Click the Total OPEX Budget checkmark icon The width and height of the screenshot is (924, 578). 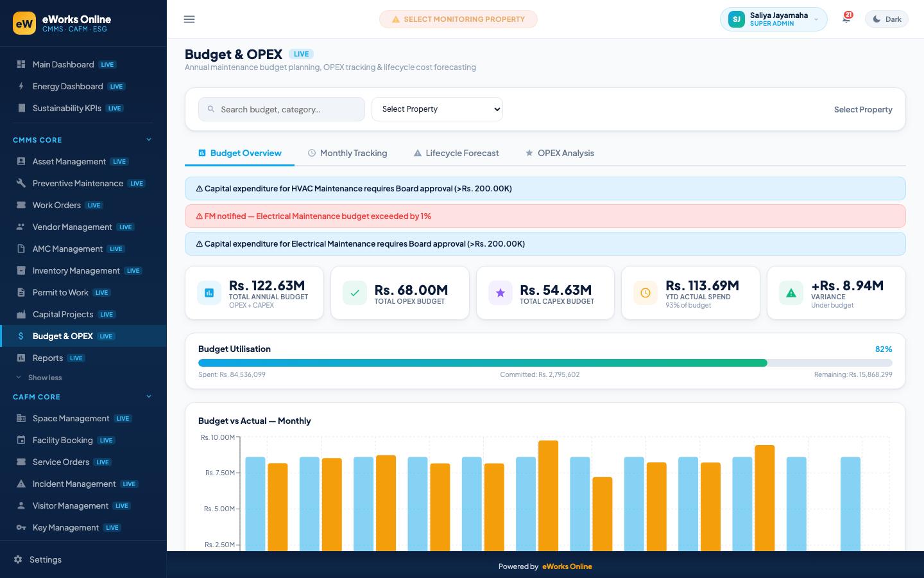click(355, 293)
